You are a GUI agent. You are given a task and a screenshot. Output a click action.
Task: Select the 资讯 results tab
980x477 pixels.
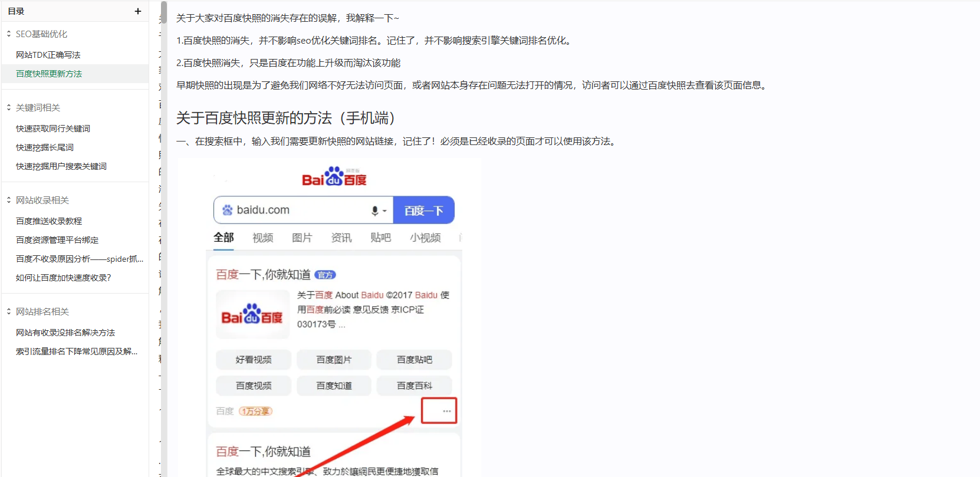click(341, 238)
